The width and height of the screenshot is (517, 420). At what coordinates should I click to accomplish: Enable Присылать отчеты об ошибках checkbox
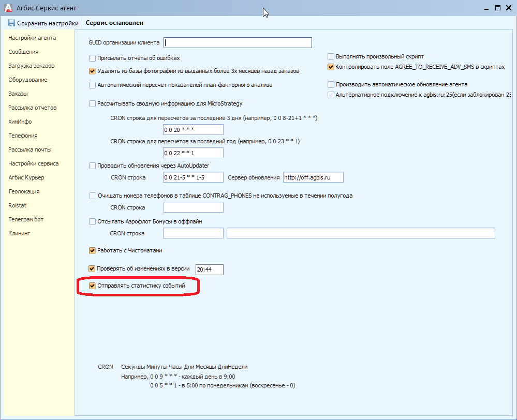(x=92, y=58)
